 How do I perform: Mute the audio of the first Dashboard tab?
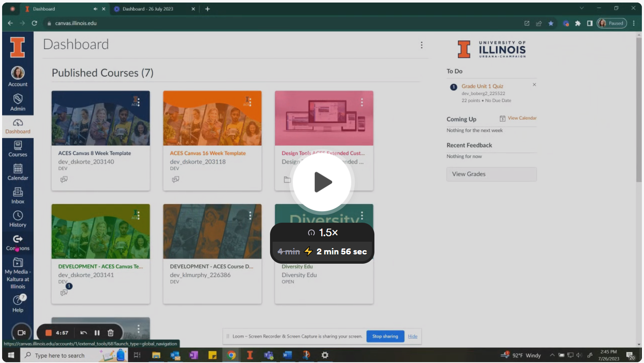click(x=95, y=9)
